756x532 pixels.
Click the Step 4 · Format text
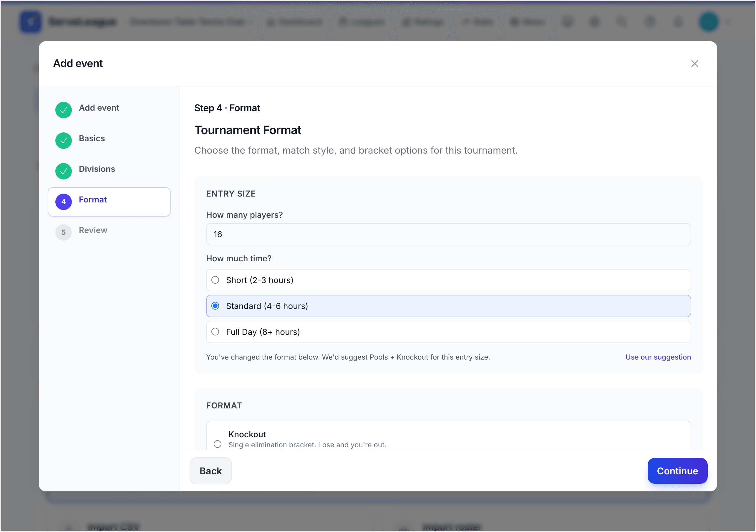click(227, 108)
